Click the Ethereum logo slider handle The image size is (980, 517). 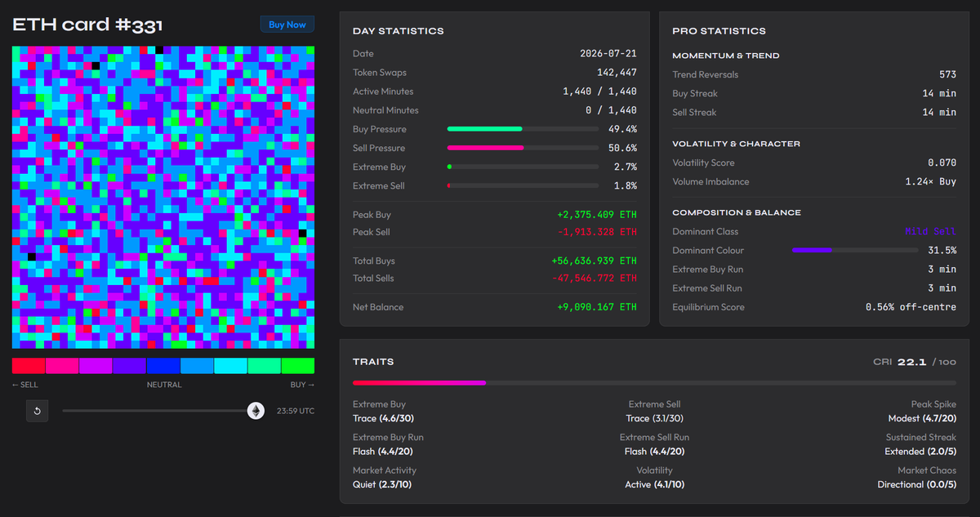pos(256,411)
